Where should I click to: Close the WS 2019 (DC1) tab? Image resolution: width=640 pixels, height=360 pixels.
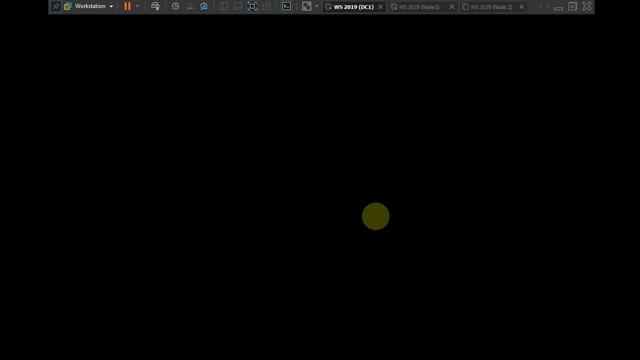click(x=380, y=7)
